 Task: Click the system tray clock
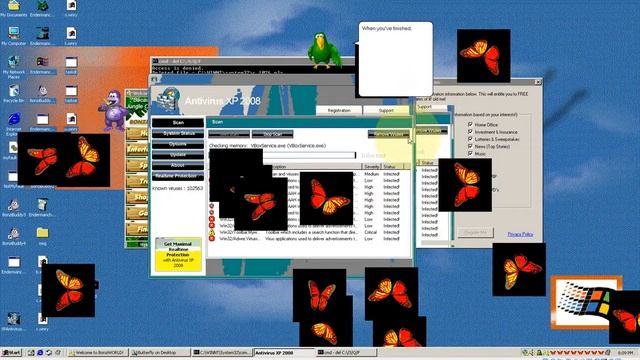pyautogui.click(x=625, y=352)
